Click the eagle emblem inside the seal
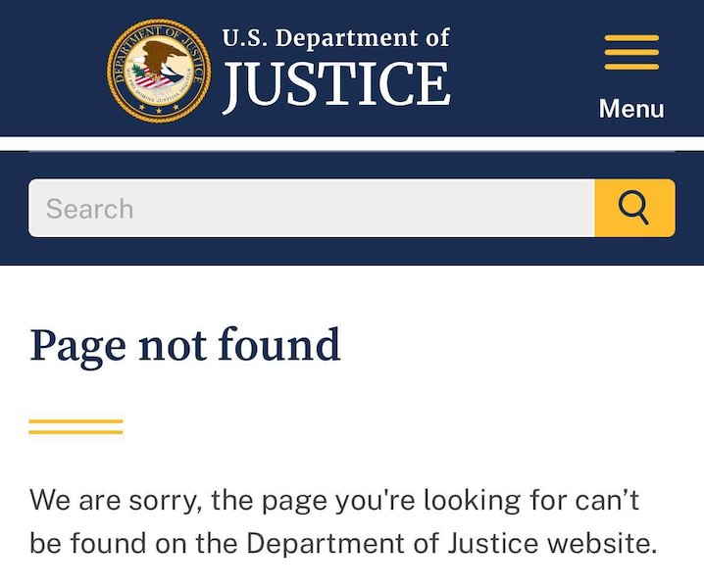Screen dimensions: 704x588 pos(158,69)
